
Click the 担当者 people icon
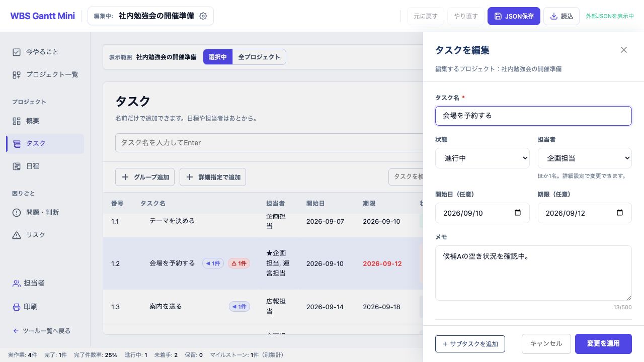coord(17,283)
